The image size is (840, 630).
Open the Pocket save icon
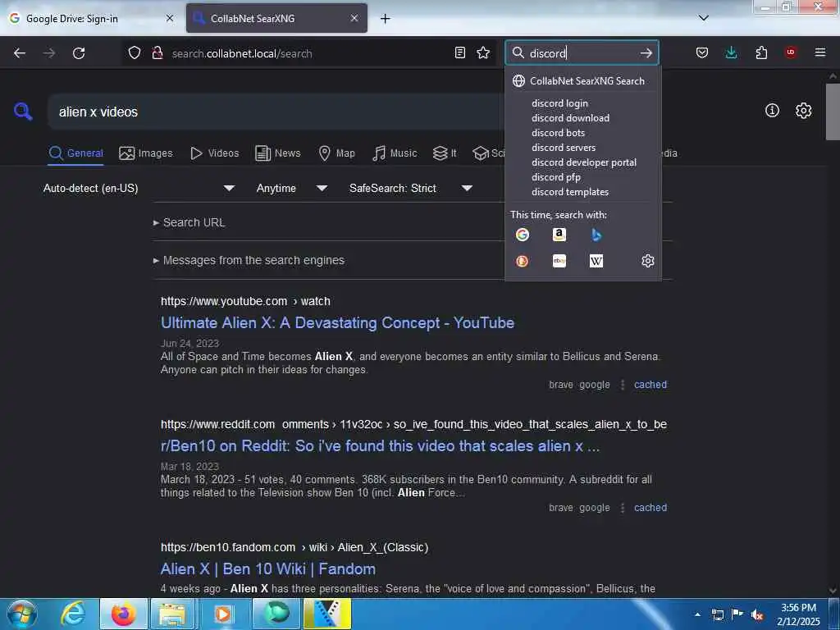702,52
